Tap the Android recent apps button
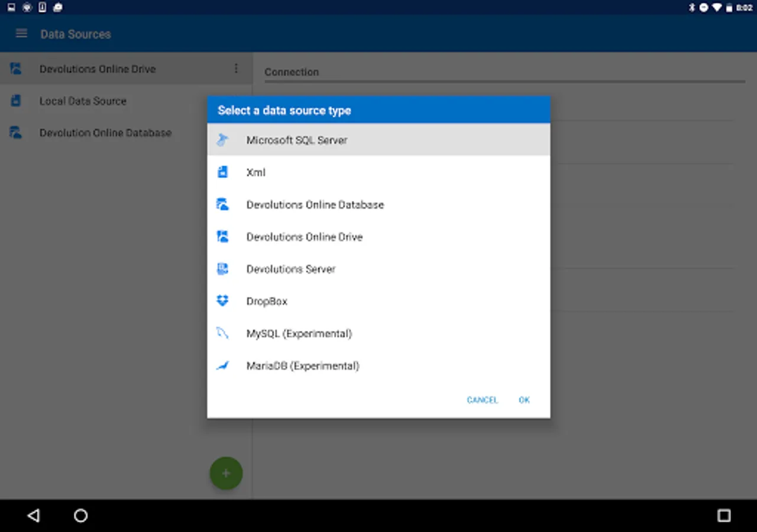The image size is (757, 532). click(x=723, y=515)
